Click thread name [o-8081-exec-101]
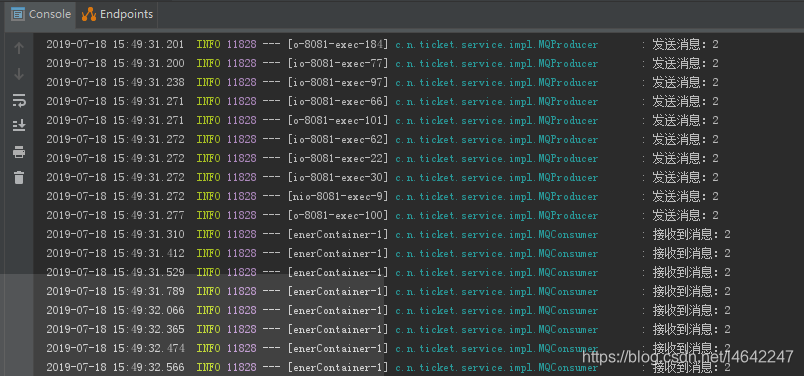This screenshot has height=376, width=804. coord(338,121)
